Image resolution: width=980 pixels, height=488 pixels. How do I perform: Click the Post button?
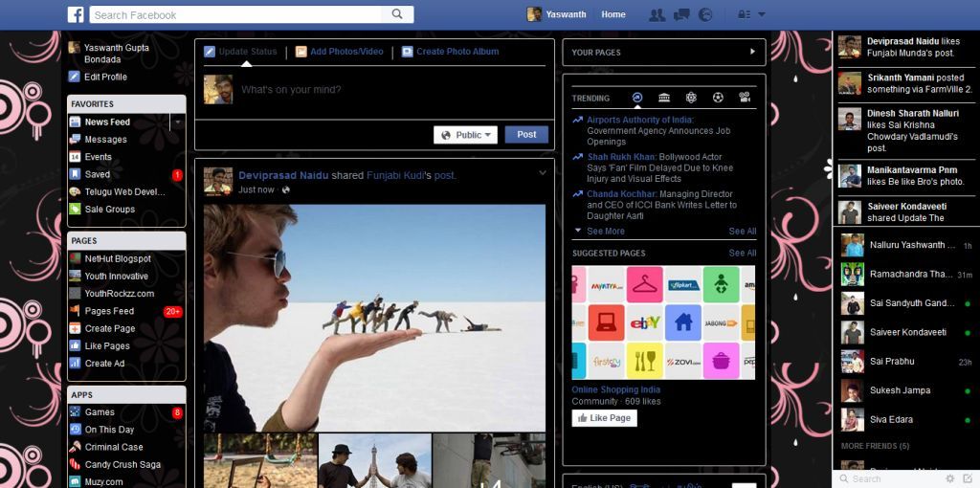point(526,135)
